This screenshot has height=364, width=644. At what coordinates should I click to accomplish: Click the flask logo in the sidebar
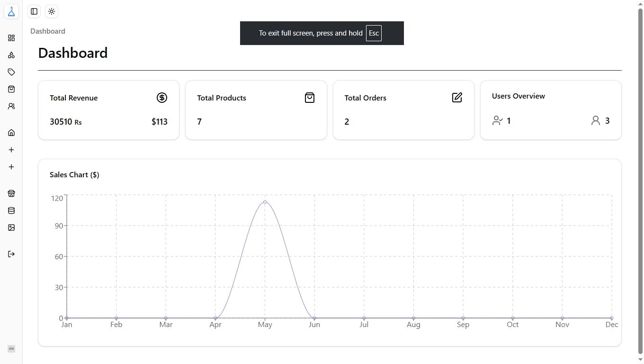11,11
